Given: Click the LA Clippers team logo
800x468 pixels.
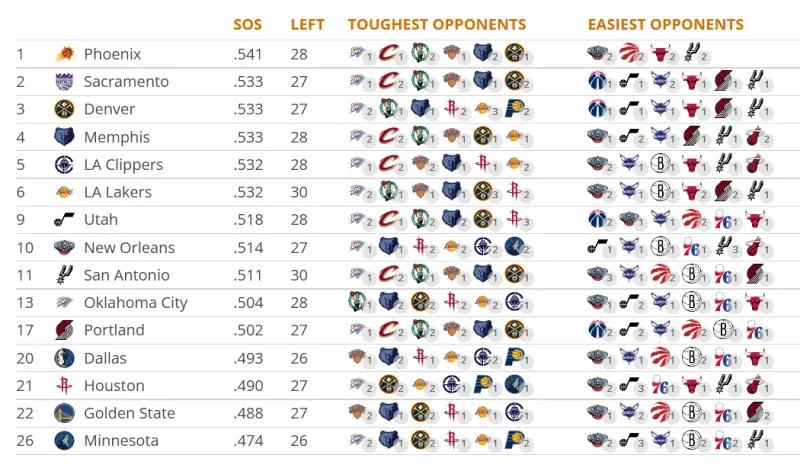Looking at the screenshot, I should (64, 164).
